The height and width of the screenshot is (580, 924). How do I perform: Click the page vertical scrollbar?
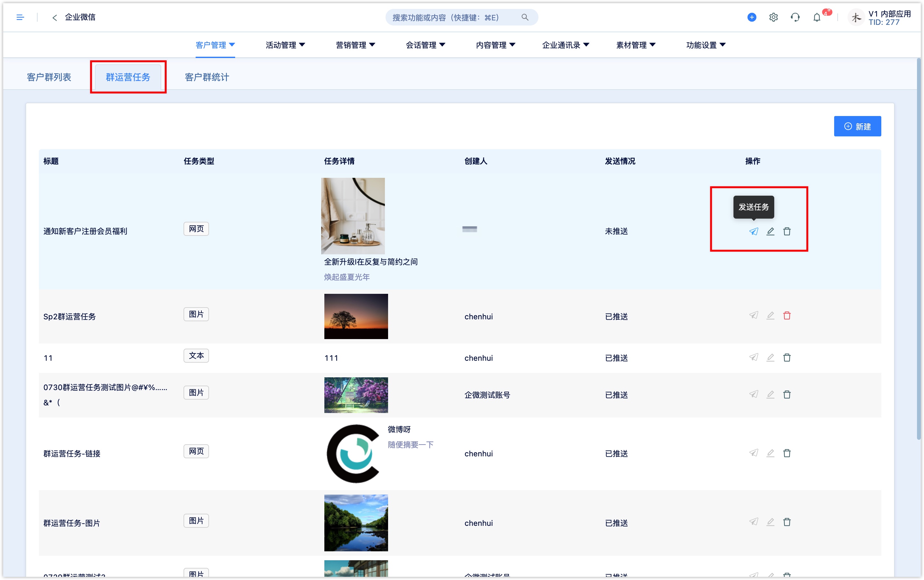918,249
